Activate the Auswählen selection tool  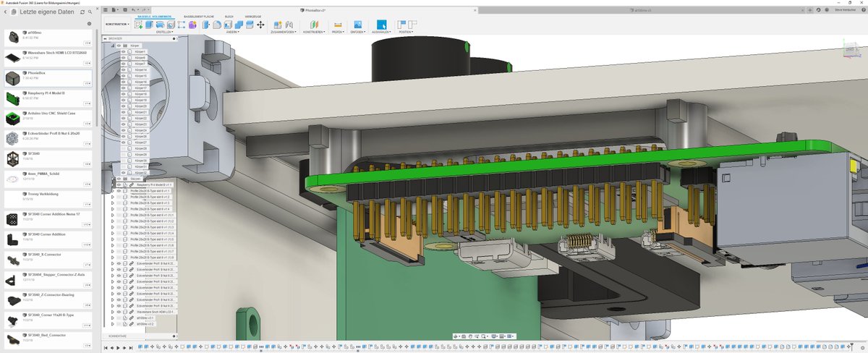point(381,25)
